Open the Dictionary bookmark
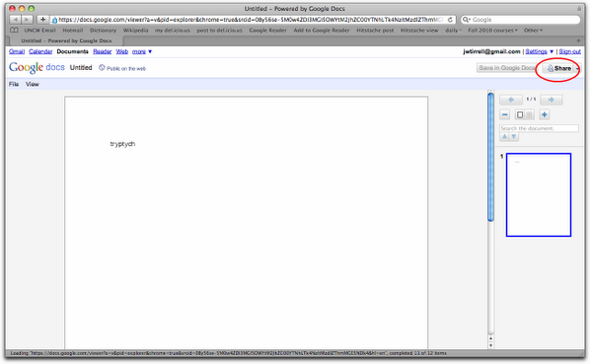The width and height of the screenshot is (590, 364). click(x=103, y=30)
